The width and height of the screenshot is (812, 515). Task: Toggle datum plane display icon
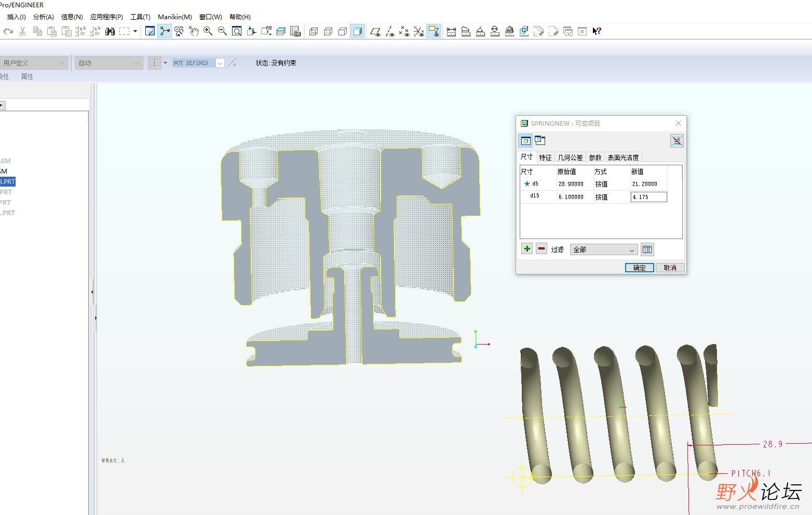pos(375,32)
